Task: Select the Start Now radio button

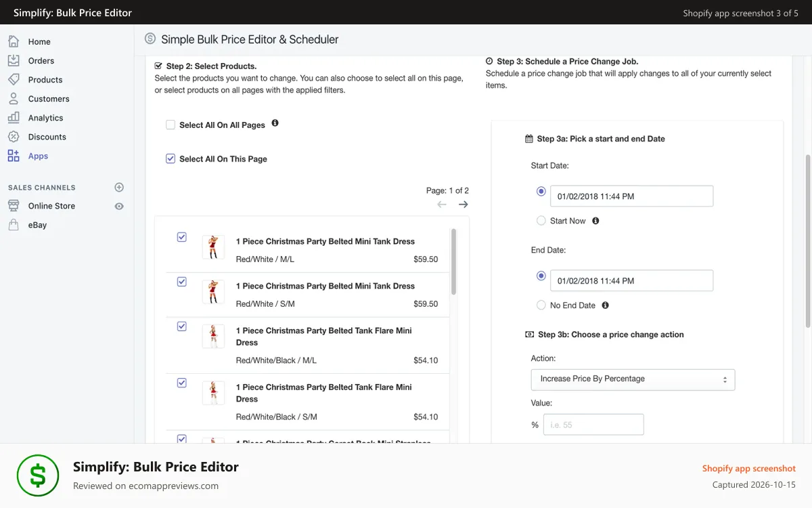Action: click(x=541, y=220)
